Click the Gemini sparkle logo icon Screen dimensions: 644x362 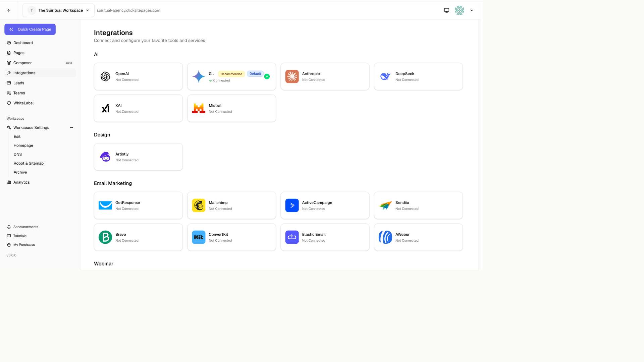pos(199,76)
